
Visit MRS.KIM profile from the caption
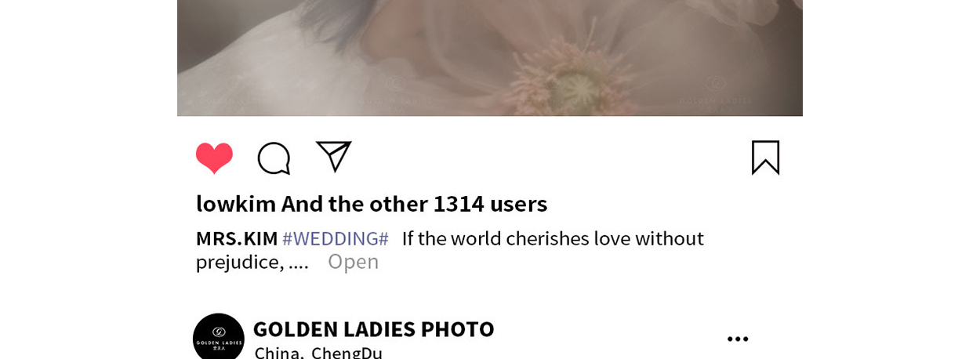point(237,238)
